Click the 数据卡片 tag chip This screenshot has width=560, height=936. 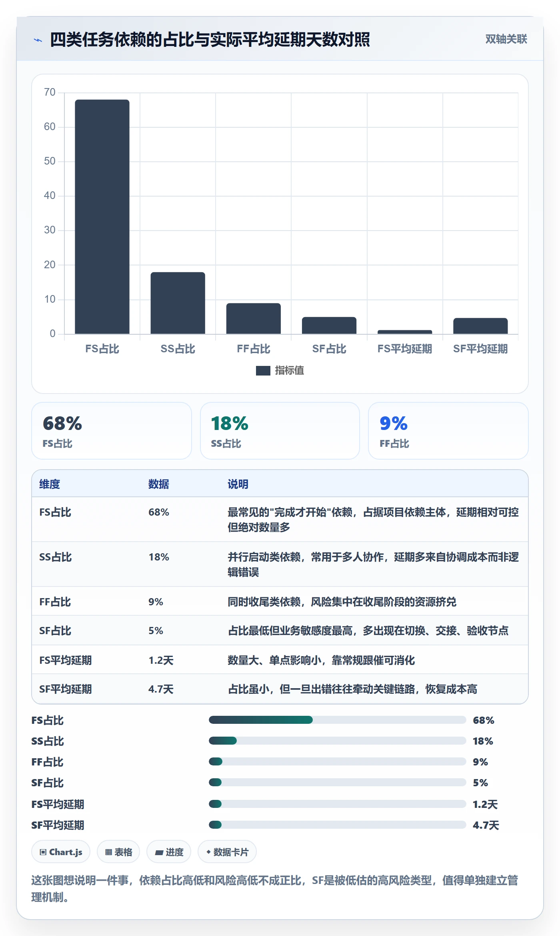pos(227,852)
